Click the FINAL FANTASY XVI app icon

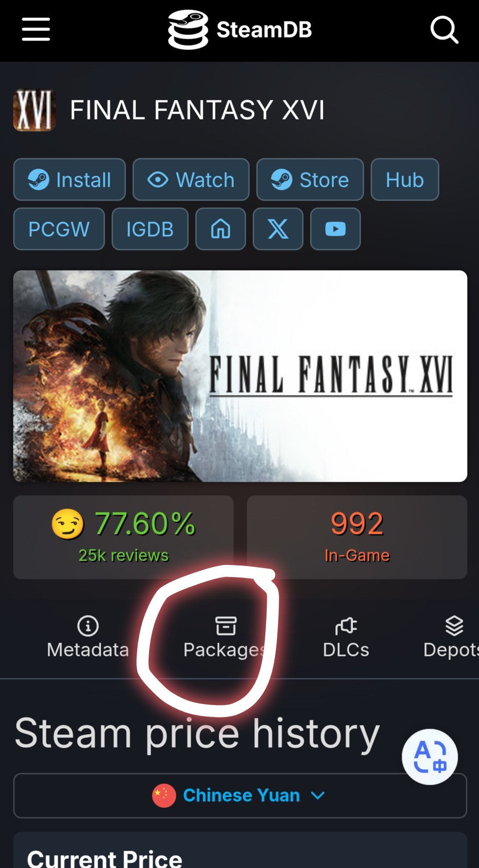tap(35, 110)
